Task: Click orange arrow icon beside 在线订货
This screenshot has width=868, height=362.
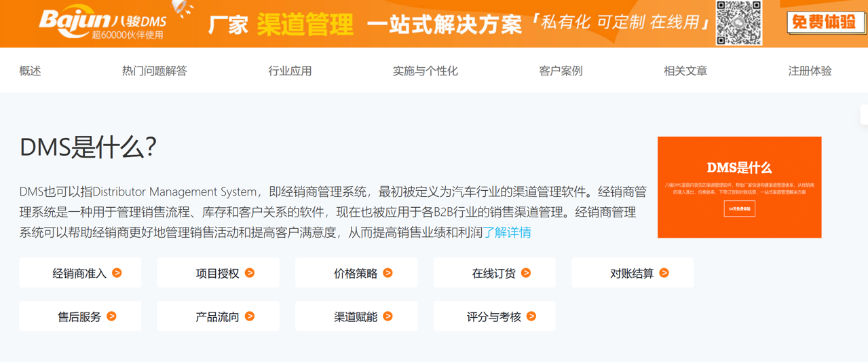Action: [x=526, y=273]
